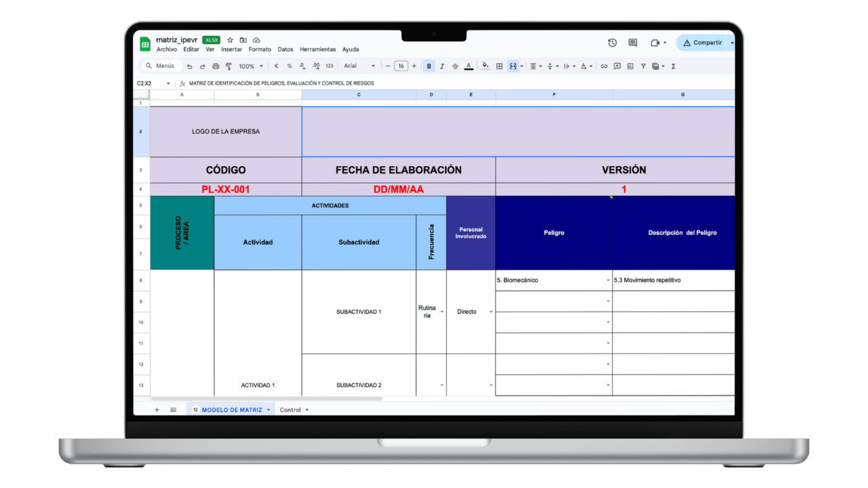
Task: Open the Datos menu
Action: pos(285,49)
